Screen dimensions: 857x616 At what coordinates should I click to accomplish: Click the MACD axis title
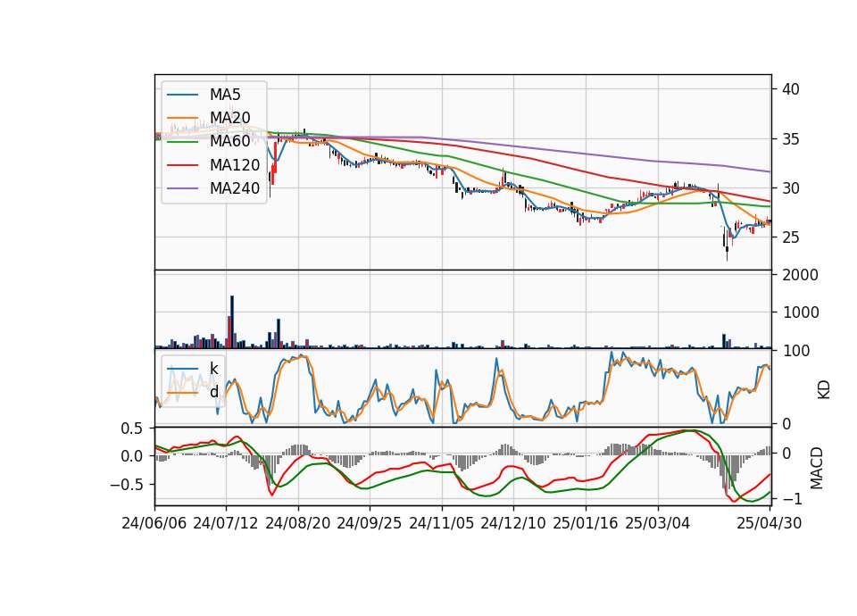(x=817, y=468)
